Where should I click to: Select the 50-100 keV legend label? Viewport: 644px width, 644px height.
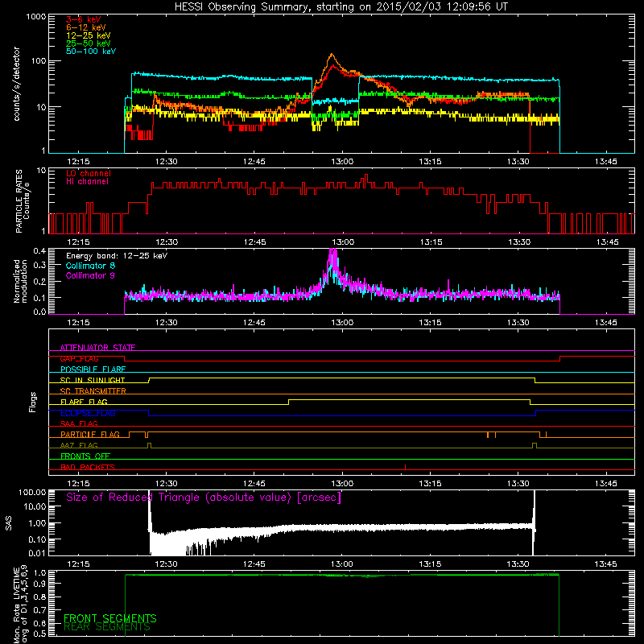pyautogui.click(x=91, y=52)
